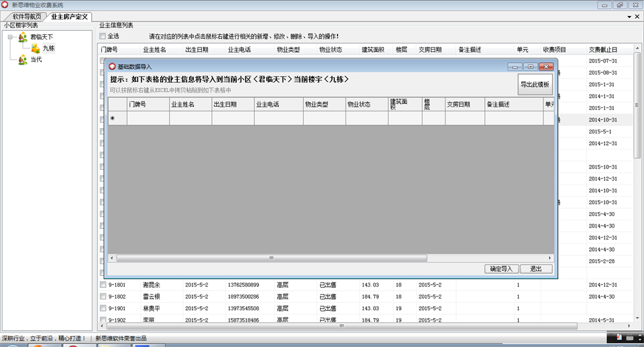The width and height of the screenshot is (644, 347).
Task: Collapse the 君临天下 tree node
Action: [10, 37]
